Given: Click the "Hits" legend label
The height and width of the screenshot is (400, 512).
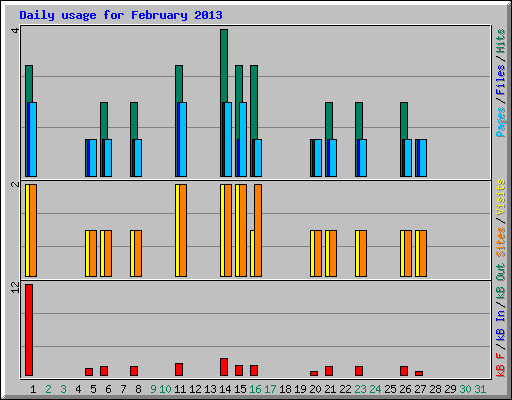Looking at the screenshot, I should pyautogui.click(x=500, y=41).
